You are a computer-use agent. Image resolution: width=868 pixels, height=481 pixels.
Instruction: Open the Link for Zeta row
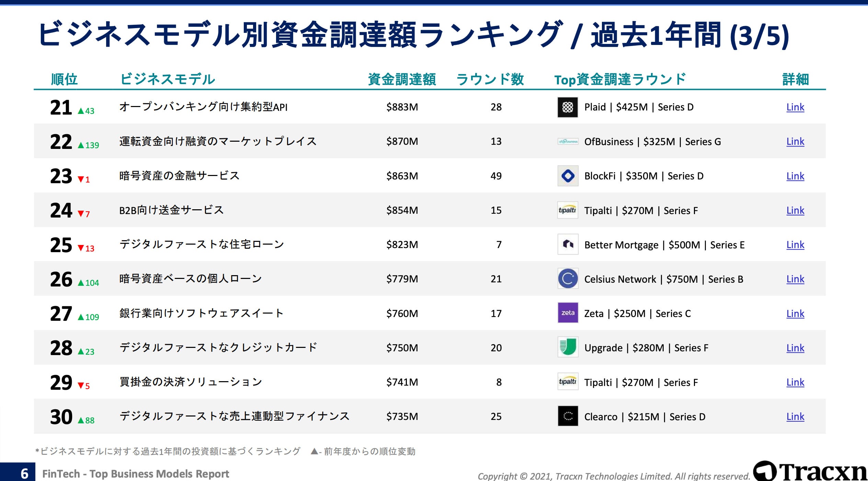[795, 314]
